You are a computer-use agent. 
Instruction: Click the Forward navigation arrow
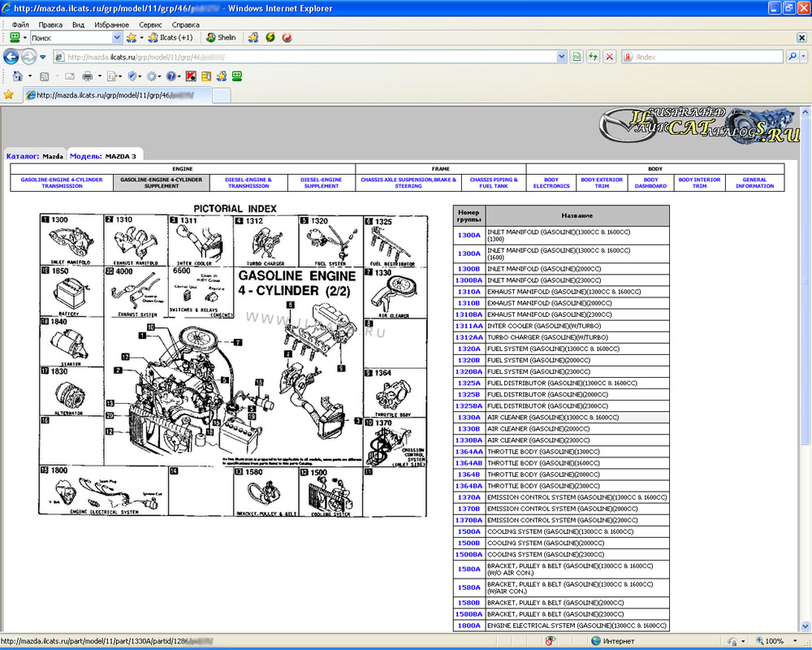click(29, 57)
